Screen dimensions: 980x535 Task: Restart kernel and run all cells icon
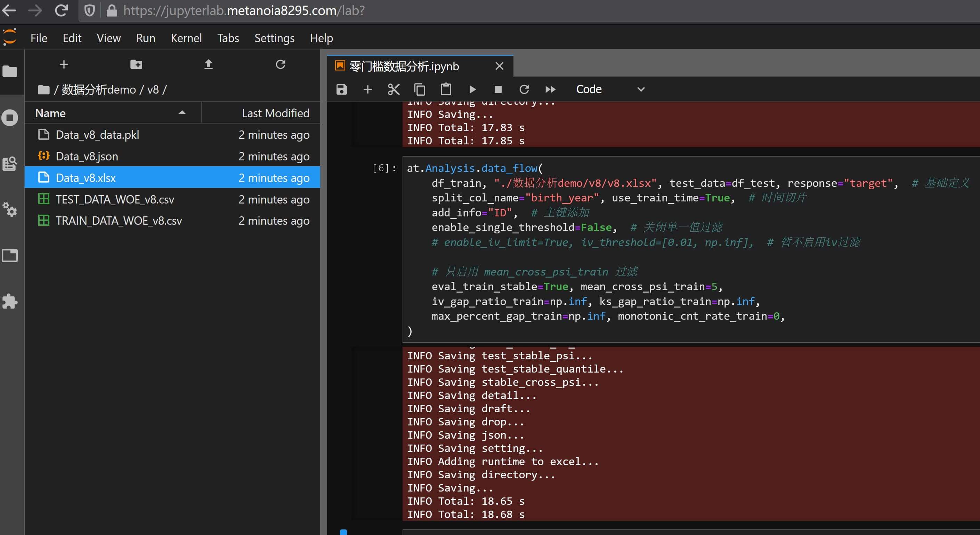point(550,89)
